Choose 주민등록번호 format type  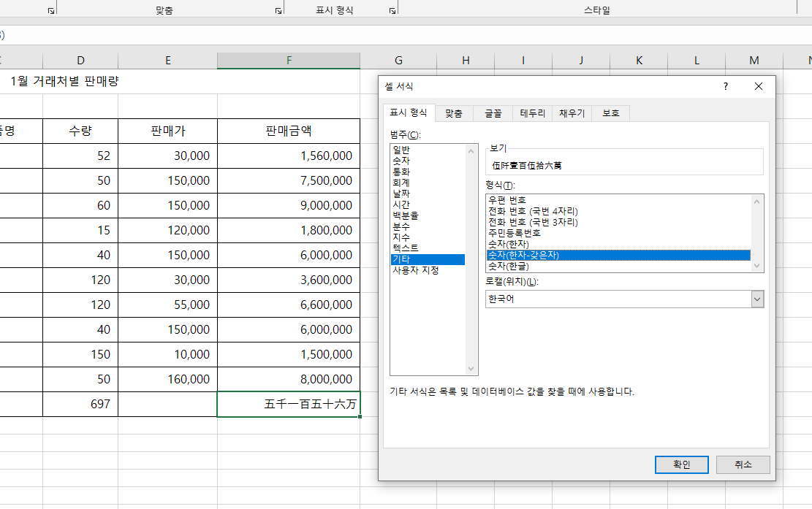(618, 233)
